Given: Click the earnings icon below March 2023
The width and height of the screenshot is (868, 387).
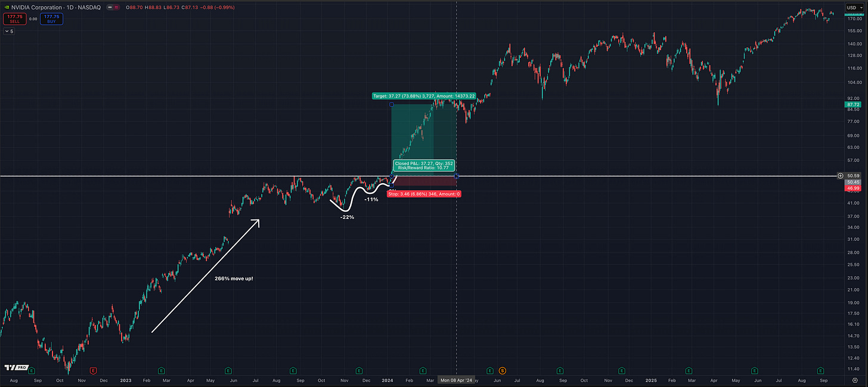Looking at the screenshot, I should click(x=160, y=370).
